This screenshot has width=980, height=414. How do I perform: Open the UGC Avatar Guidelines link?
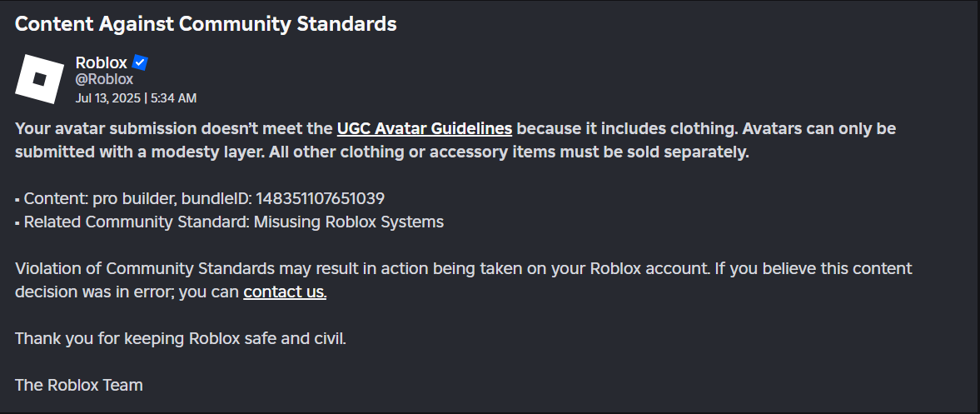pyautogui.click(x=424, y=129)
